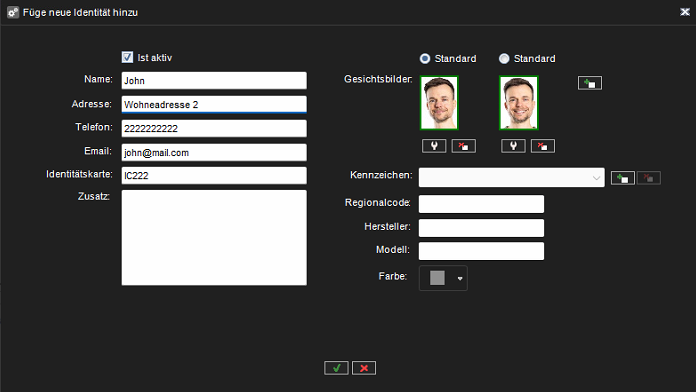The width and height of the screenshot is (696, 392).
Task: Click the Modell input field
Action: [481, 251]
